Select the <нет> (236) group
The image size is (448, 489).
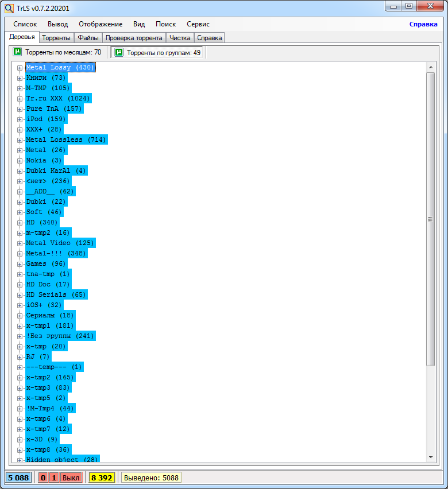[48, 181]
